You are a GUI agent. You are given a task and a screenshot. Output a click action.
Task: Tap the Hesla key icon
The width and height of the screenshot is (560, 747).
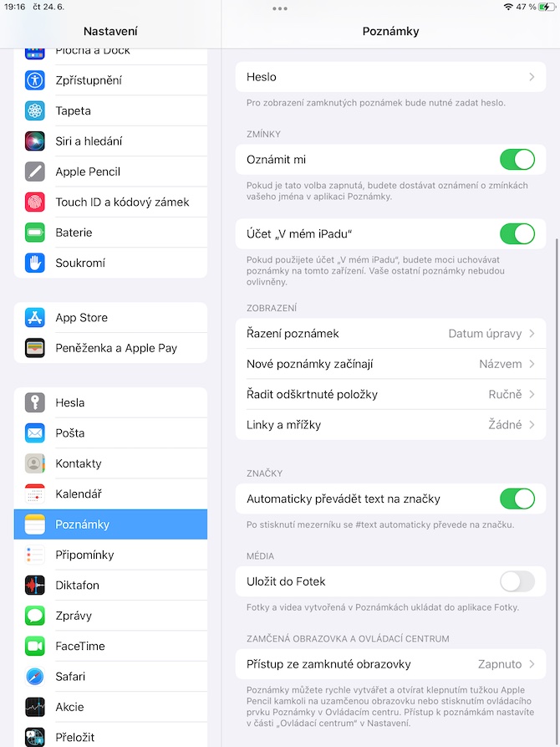[x=35, y=402]
